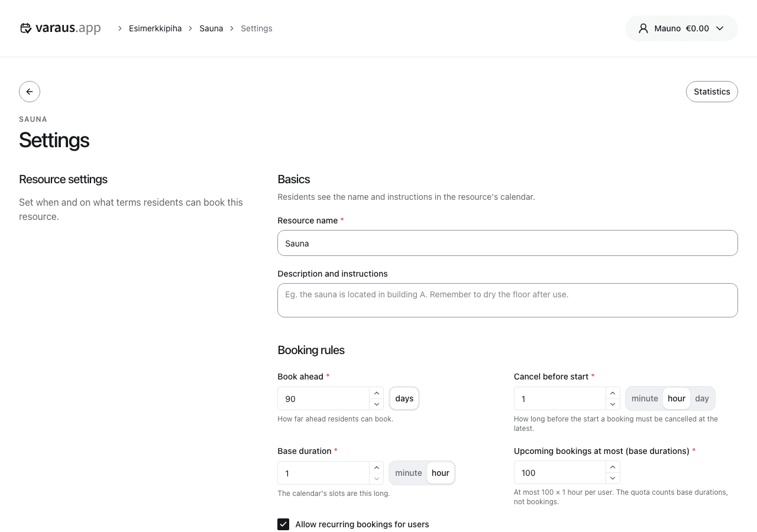
Task: Switch Base duration unit to minute
Action: [x=409, y=473]
